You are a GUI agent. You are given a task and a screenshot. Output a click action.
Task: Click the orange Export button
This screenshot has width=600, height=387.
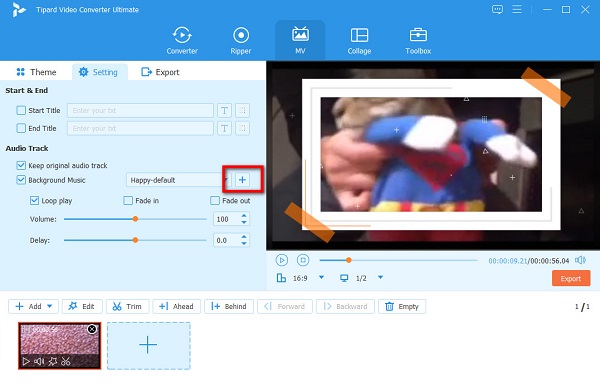(571, 278)
